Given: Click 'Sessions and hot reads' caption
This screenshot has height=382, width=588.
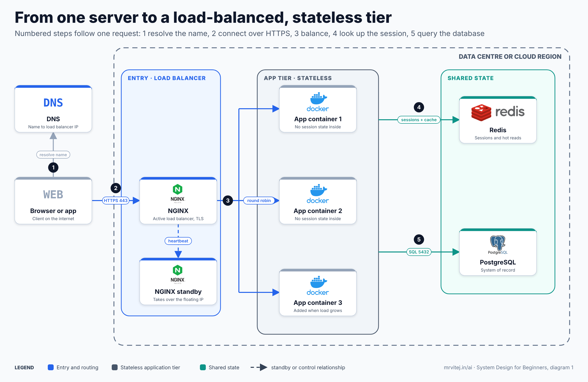Looking at the screenshot, I should pos(498,138).
